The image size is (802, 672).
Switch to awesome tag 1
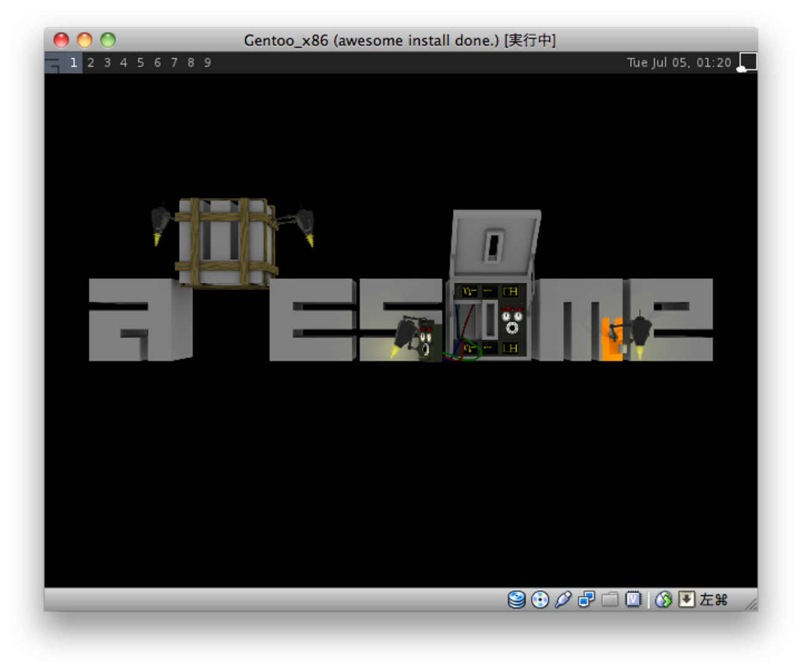tap(73, 63)
